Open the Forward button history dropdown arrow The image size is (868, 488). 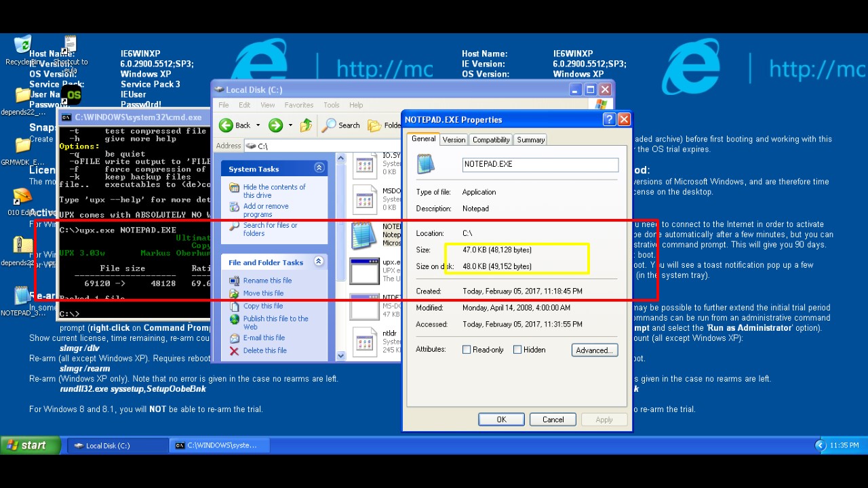290,125
